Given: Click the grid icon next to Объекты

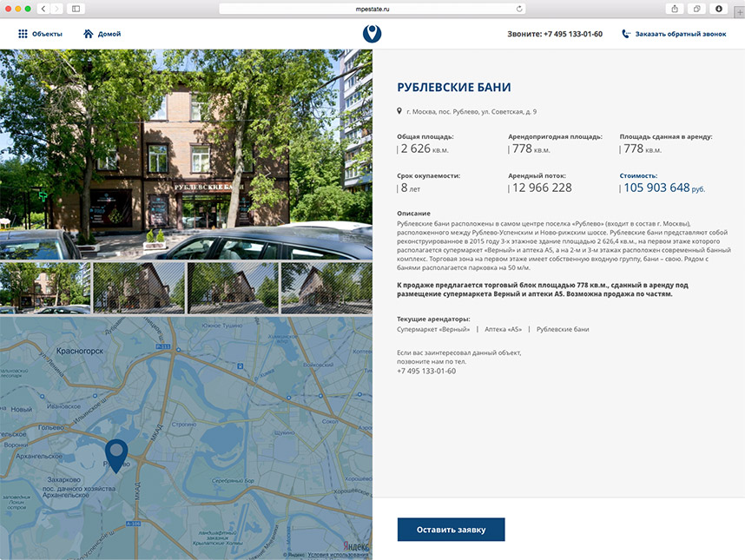Looking at the screenshot, I should [23, 34].
